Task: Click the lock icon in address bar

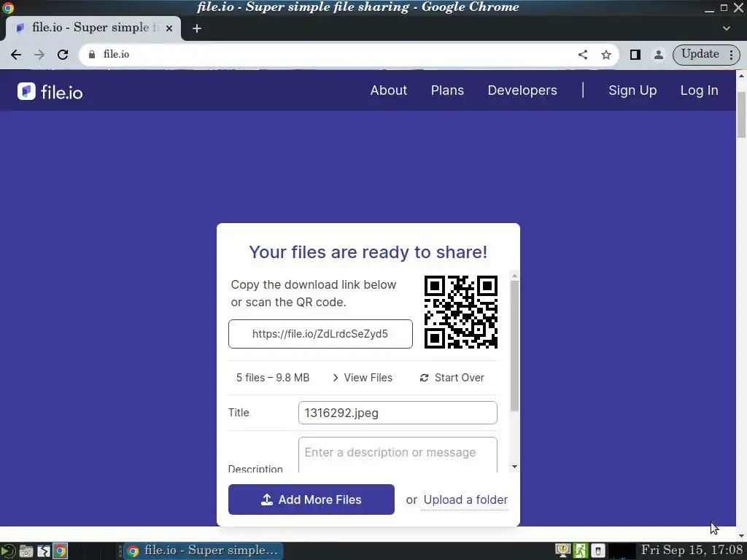Action: (92, 54)
